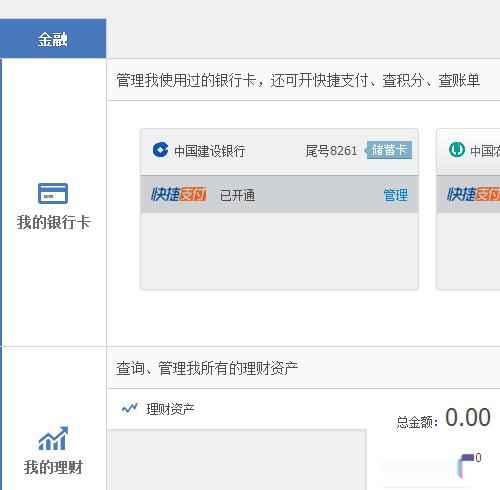Select the 我的银行卡 label
The image size is (500, 490).
54,222
